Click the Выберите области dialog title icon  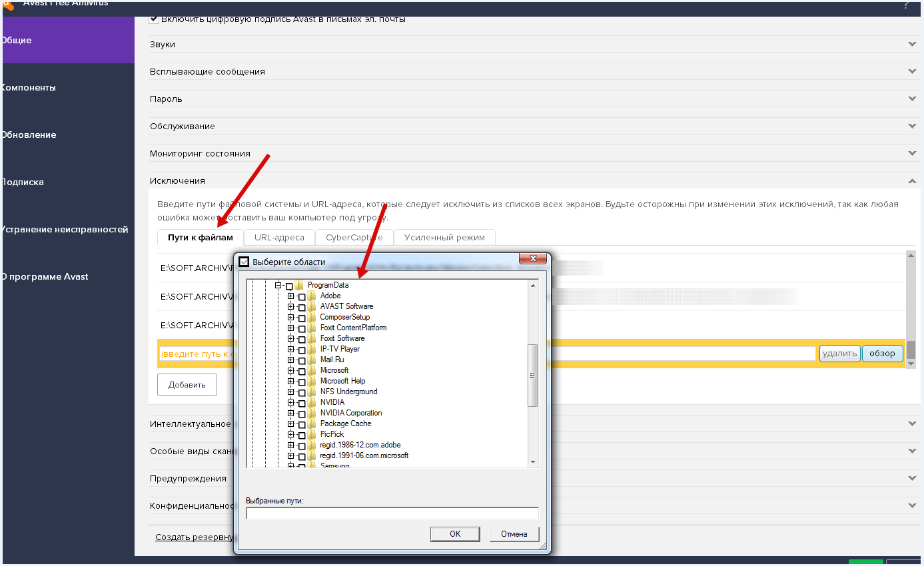coord(244,262)
